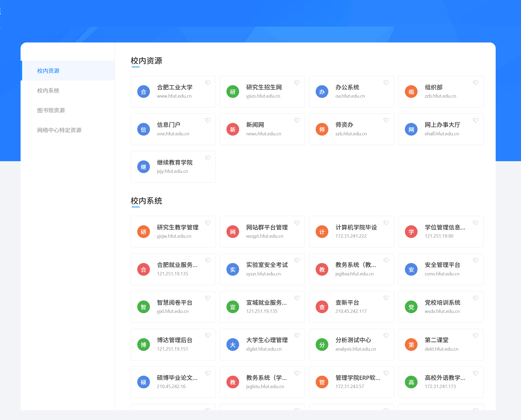Go to 网络中心特定资源 sidebar section

(x=59, y=130)
